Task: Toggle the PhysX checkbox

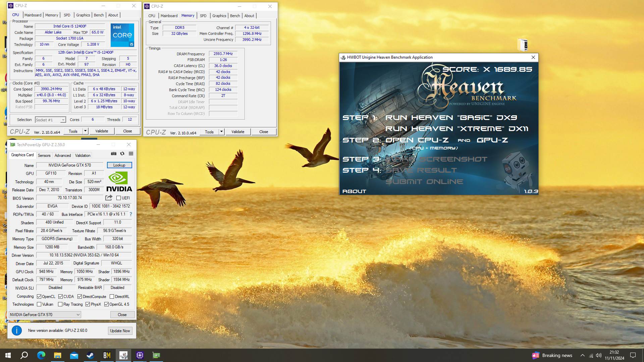Action: click(88, 304)
